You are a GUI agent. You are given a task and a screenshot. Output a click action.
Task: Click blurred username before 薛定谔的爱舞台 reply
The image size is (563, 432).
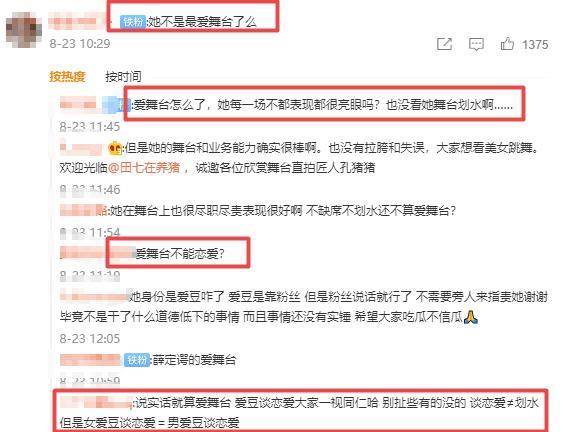[90, 360]
